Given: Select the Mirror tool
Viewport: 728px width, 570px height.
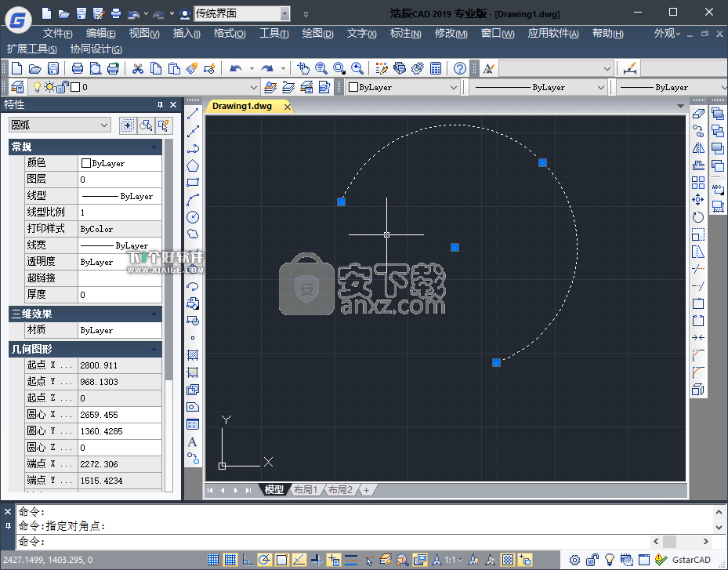Looking at the screenshot, I should 698,148.
